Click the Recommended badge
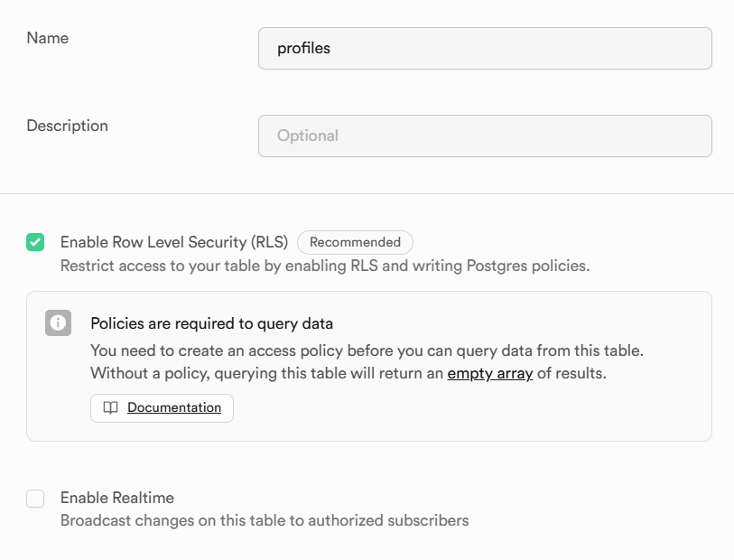 [x=355, y=243]
